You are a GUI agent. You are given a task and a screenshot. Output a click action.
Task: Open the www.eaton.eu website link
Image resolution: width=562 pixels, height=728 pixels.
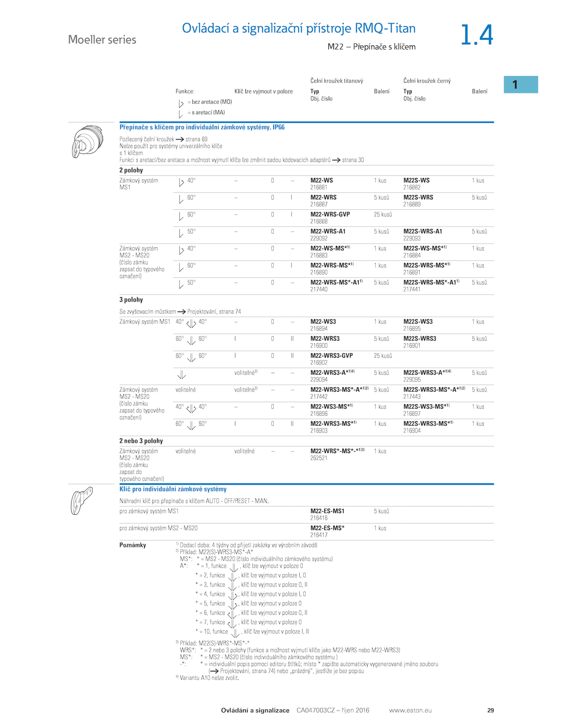coord(410,710)
